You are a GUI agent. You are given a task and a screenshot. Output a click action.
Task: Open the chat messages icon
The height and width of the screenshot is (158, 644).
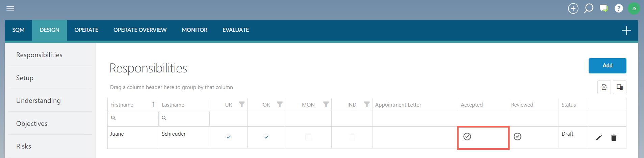603,8
